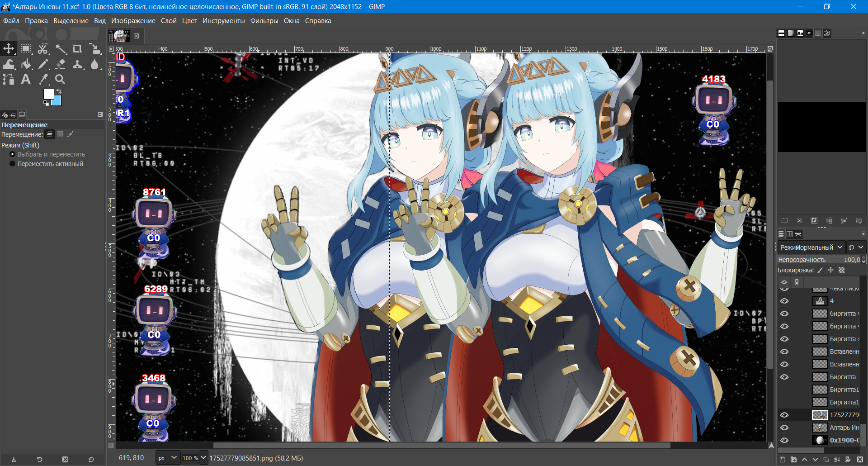The height and width of the screenshot is (466, 868).
Task: Set move target to selection
Action: 60,134
